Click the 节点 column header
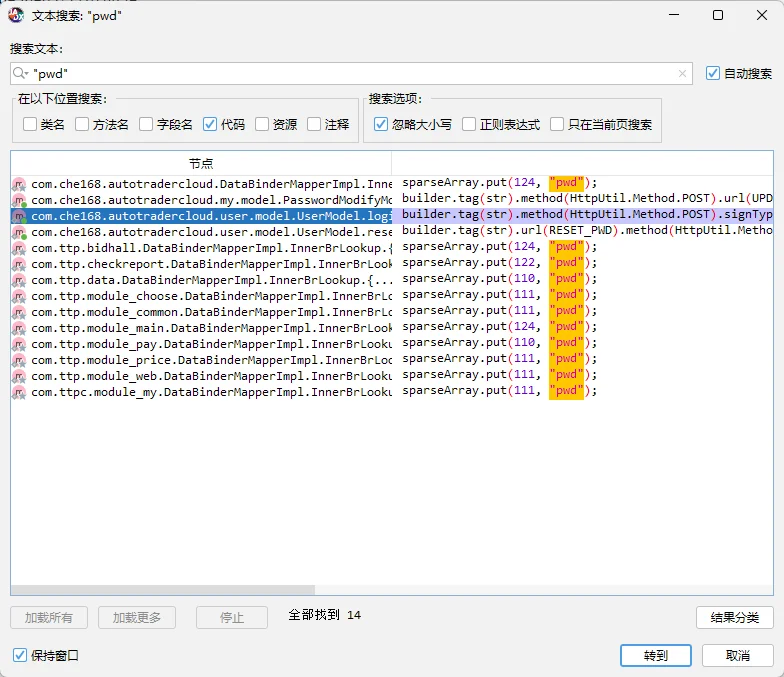The height and width of the screenshot is (677, 784). (x=201, y=164)
